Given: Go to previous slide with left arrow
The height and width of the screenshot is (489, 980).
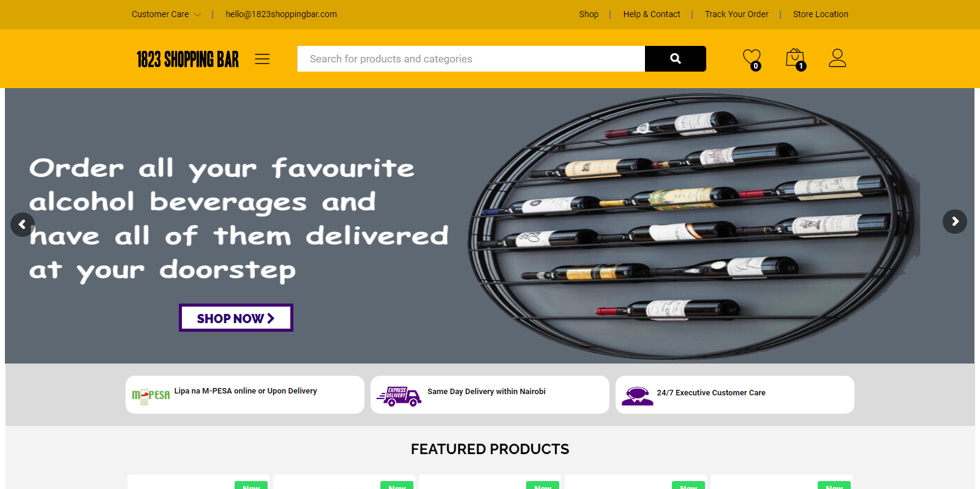Looking at the screenshot, I should pyautogui.click(x=23, y=225).
